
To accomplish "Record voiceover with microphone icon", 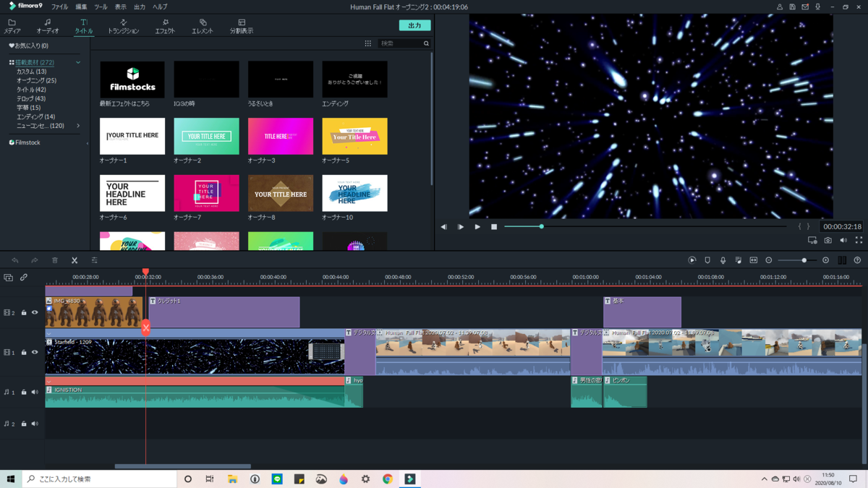I will point(723,260).
